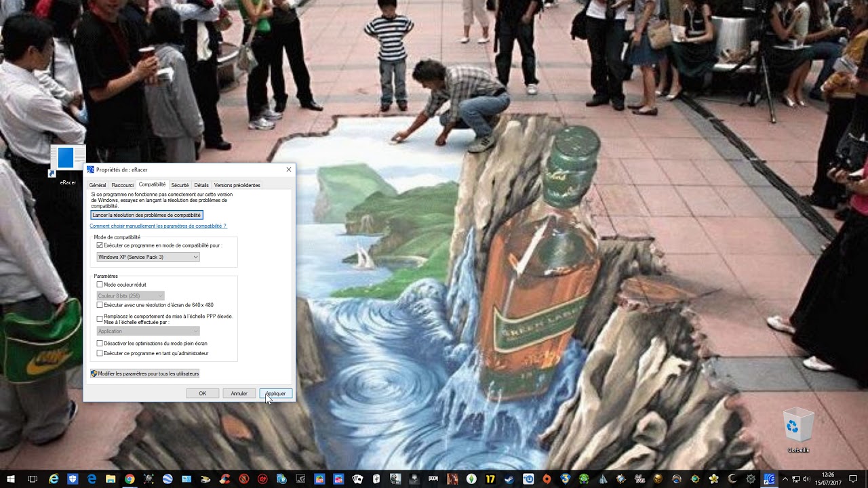868x488 pixels.
Task: Launch Microsoft Edge from the taskbar
Action: coord(92,479)
